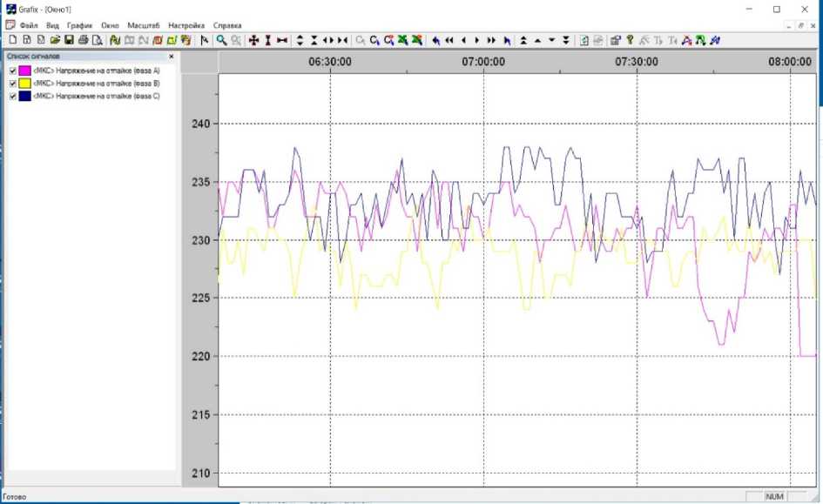Image resolution: width=823 pixels, height=504 pixels.
Task: Click the New document toolbar icon
Action: coord(12,40)
